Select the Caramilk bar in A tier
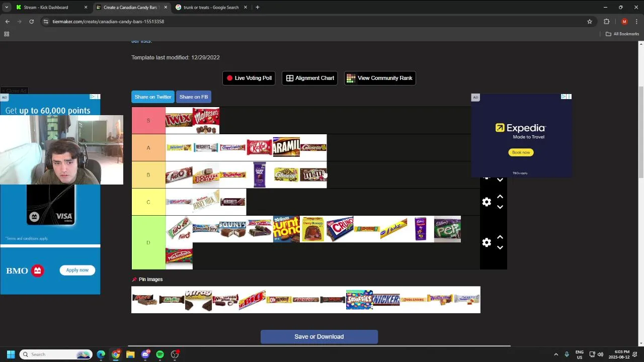This screenshot has height=362, width=644. click(286, 148)
